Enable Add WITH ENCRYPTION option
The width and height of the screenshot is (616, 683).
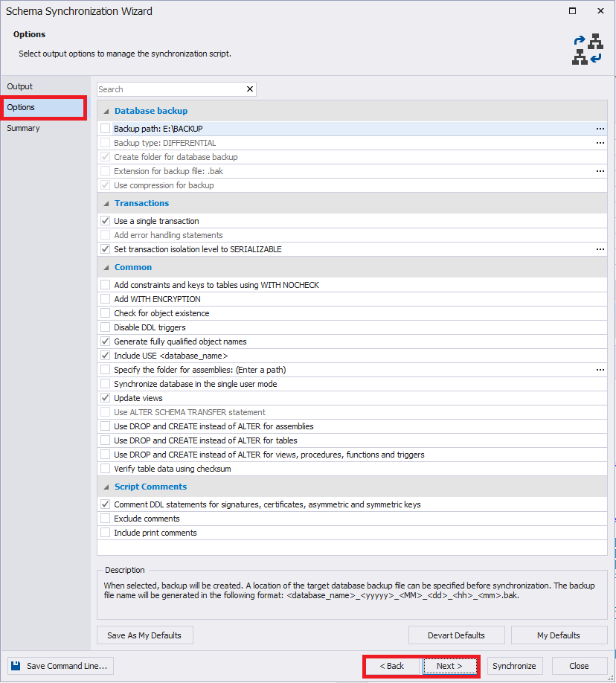coord(105,299)
